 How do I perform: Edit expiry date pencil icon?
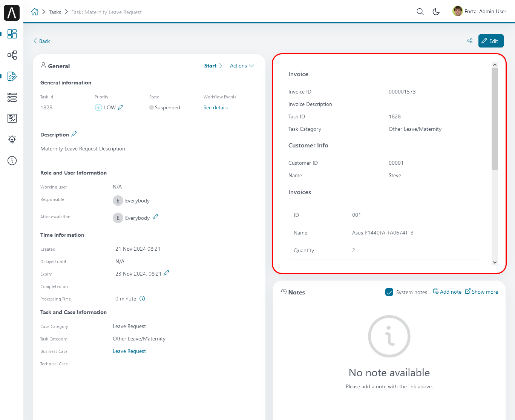tap(167, 273)
